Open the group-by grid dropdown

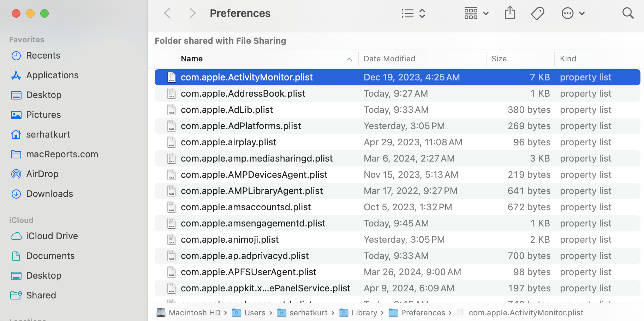[476, 13]
